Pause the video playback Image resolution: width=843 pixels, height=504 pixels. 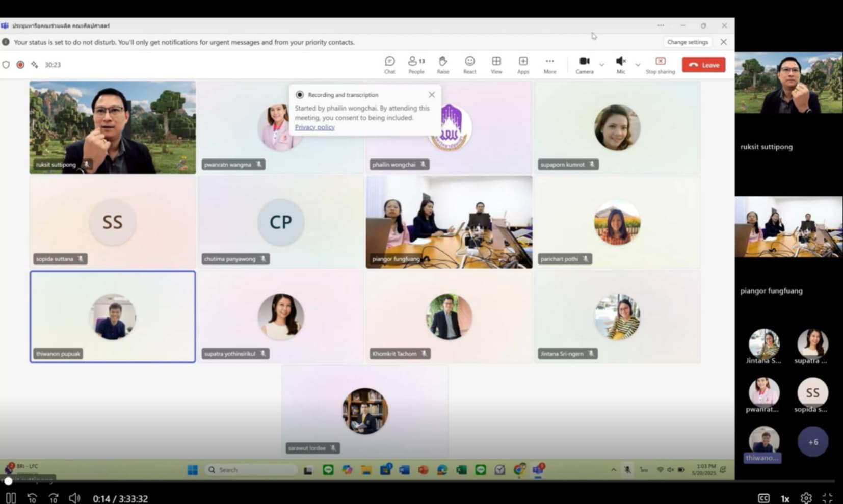coord(11,498)
